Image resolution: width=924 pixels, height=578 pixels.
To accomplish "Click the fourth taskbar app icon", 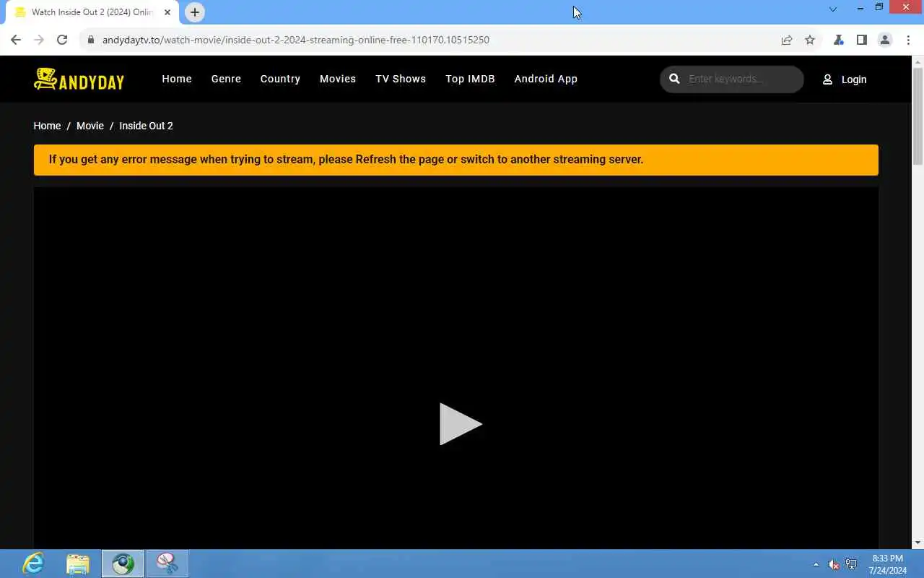I will (x=167, y=564).
